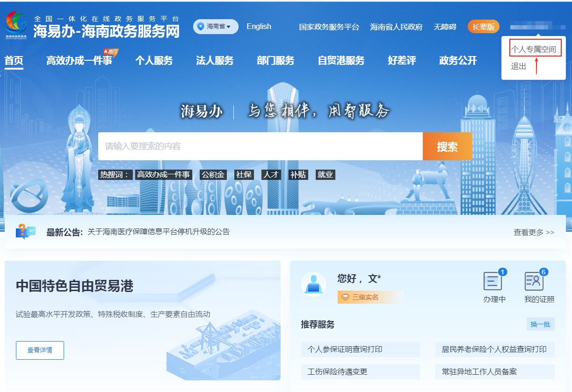Select the 就业 hot search tag
Screen dimensions: 572x392
(x=325, y=175)
